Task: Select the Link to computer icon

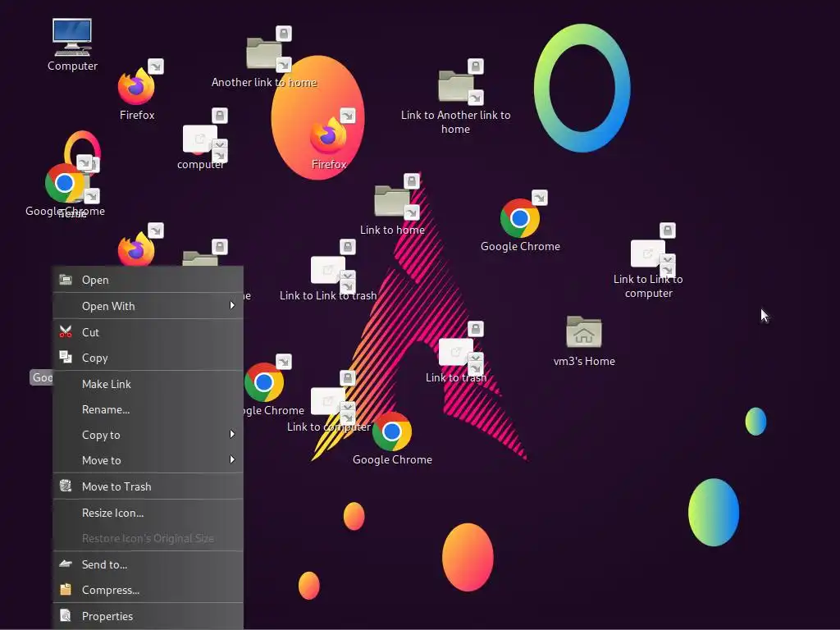Action: pyautogui.click(x=328, y=401)
